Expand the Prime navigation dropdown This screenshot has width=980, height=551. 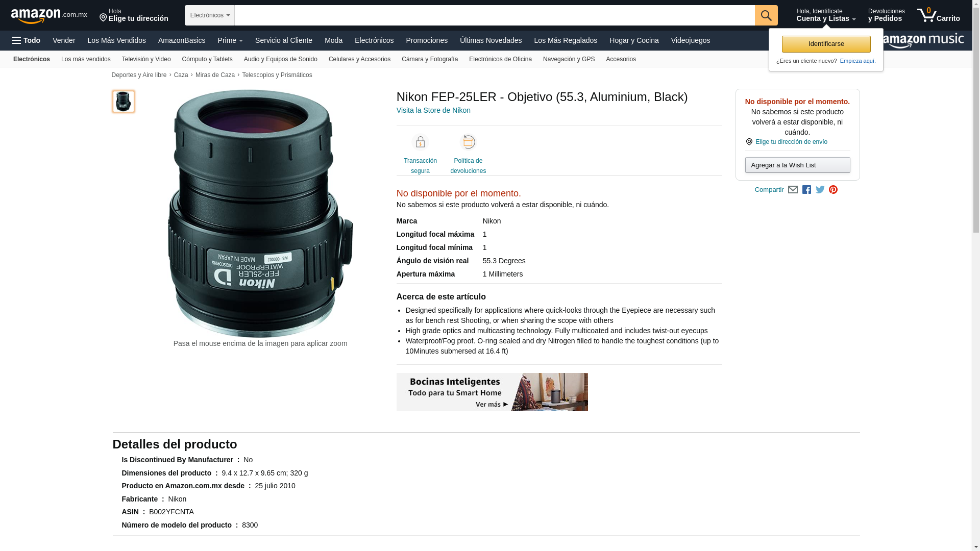[230, 40]
